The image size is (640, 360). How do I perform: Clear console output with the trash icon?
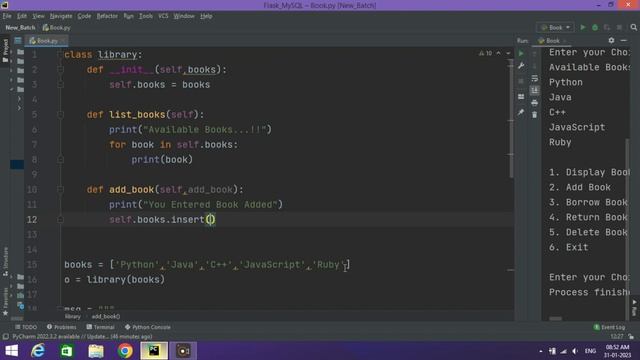(x=534, y=115)
